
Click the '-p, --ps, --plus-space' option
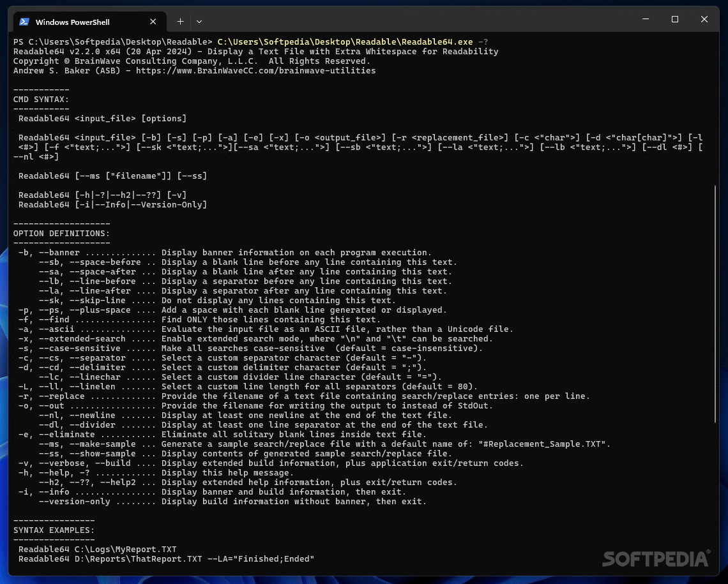pos(232,310)
